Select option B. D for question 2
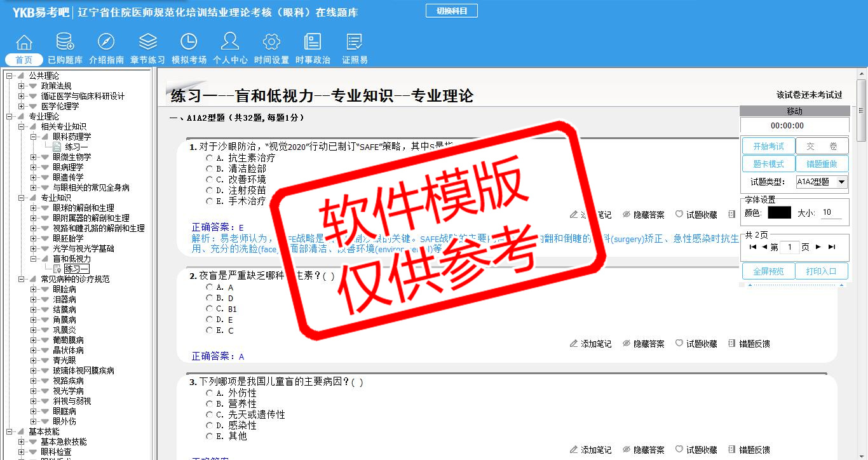 click(210, 298)
